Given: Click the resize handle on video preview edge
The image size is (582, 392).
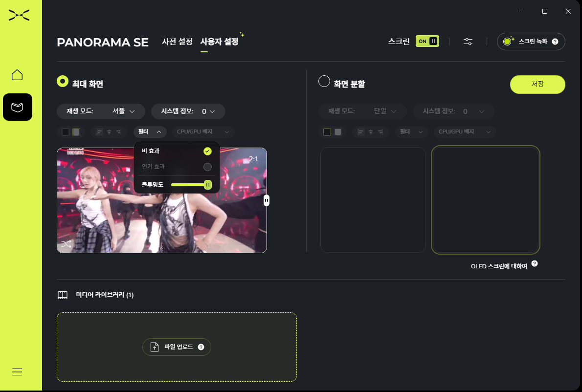Looking at the screenshot, I should pyautogui.click(x=267, y=200).
